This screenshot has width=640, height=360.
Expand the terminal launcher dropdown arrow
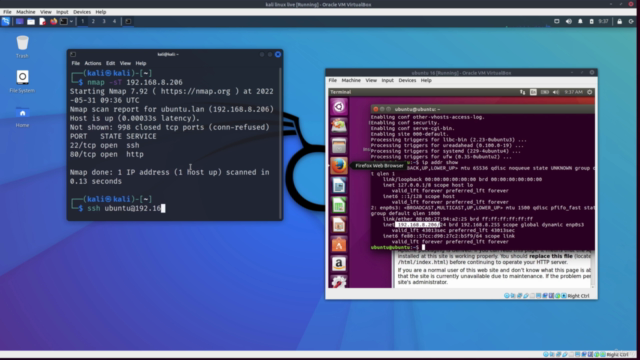point(71,21)
